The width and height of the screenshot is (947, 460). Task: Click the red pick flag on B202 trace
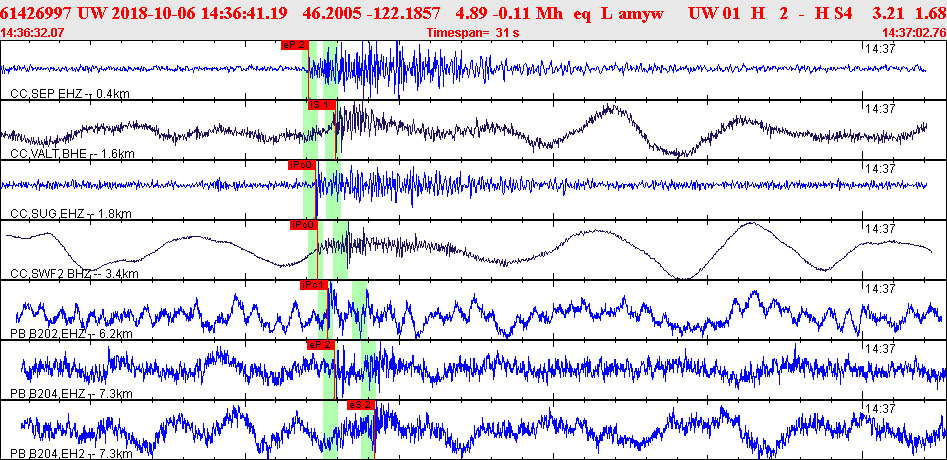click(313, 285)
